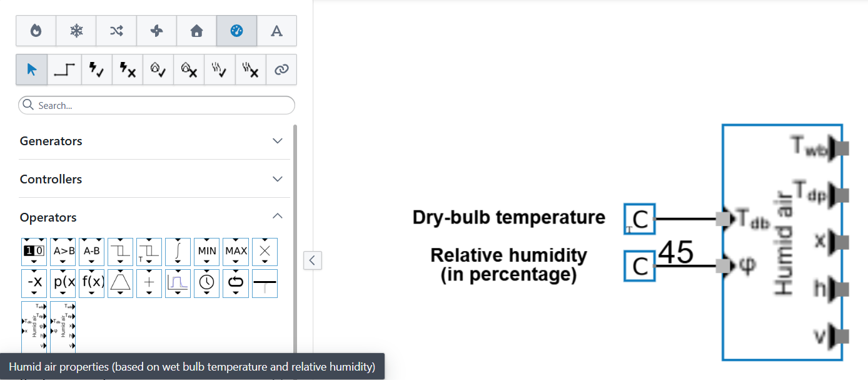
Task: Open the fan ventilation category
Action: pos(156,31)
